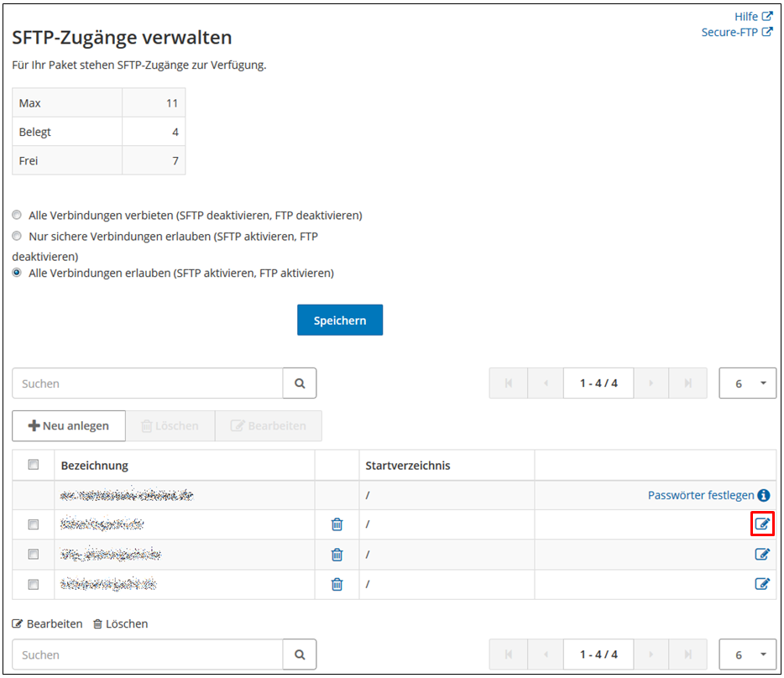Open the Hilfe link top right
This screenshot has width=784, height=678.
[x=747, y=16]
